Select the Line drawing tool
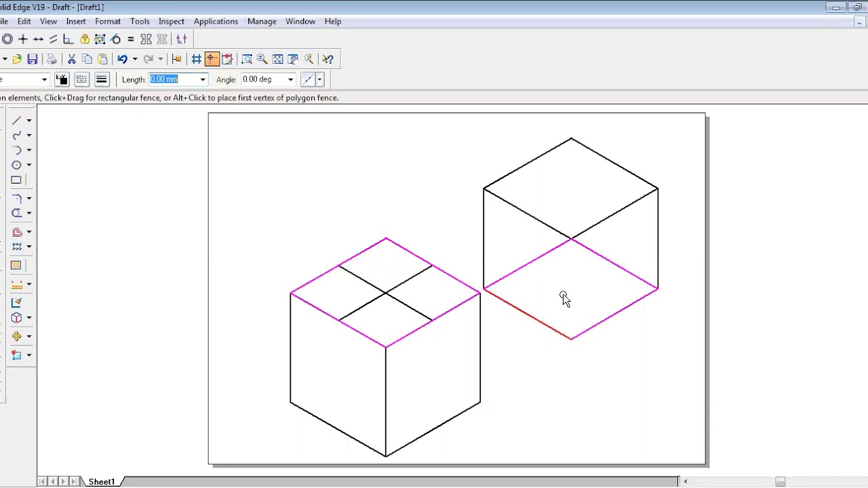This screenshot has width=868, height=488. pyautogui.click(x=16, y=120)
